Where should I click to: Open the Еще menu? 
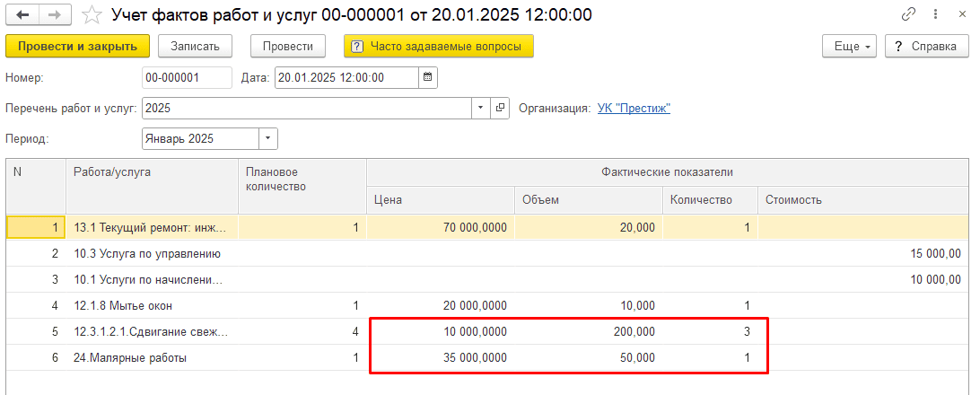[849, 47]
